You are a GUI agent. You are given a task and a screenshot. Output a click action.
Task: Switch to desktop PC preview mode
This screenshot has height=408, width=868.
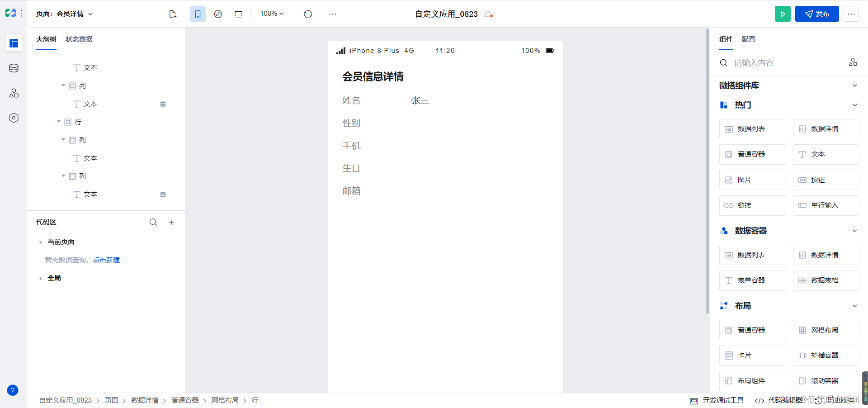(239, 14)
